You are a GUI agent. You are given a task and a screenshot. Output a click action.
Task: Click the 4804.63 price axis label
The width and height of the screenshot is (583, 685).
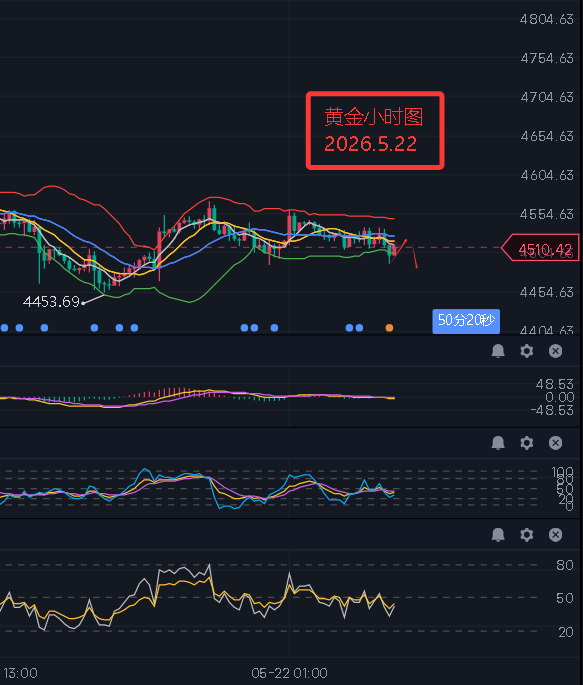(x=547, y=19)
